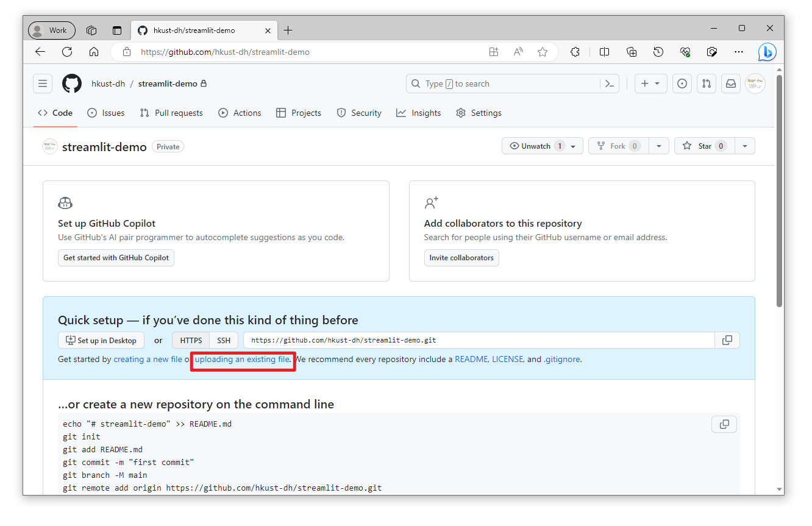Expand the Create new plus dropdown
812x526 pixels.
point(651,84)
